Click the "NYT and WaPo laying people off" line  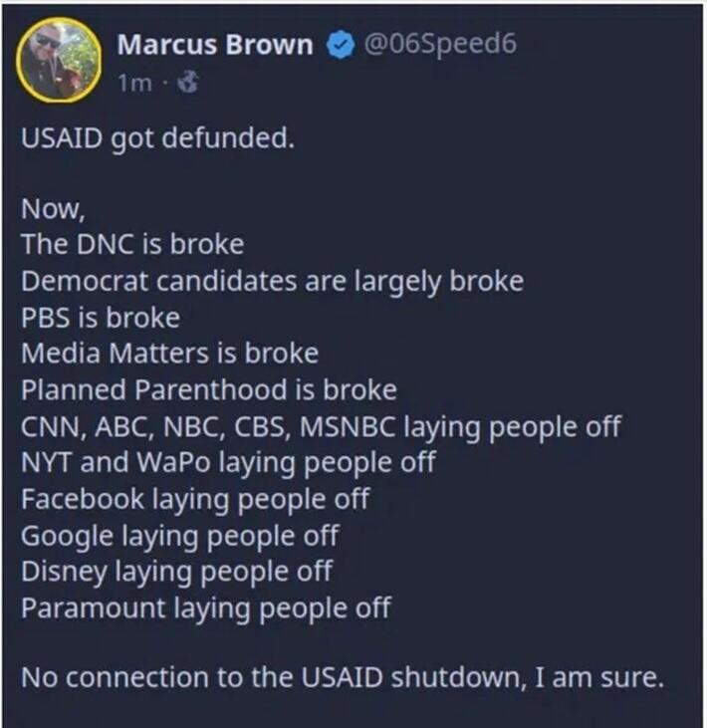pos(228,463)
